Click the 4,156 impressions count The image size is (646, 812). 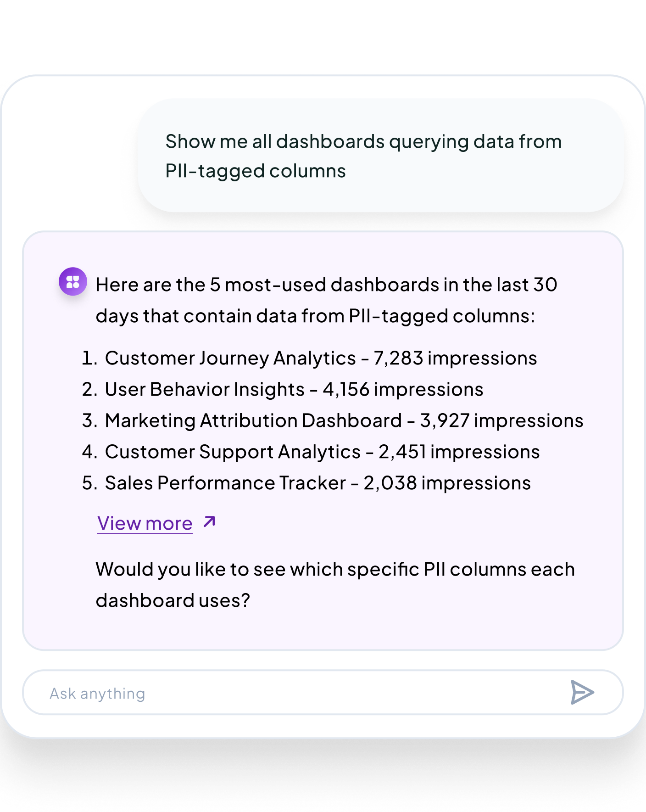(x=403, y=389)
